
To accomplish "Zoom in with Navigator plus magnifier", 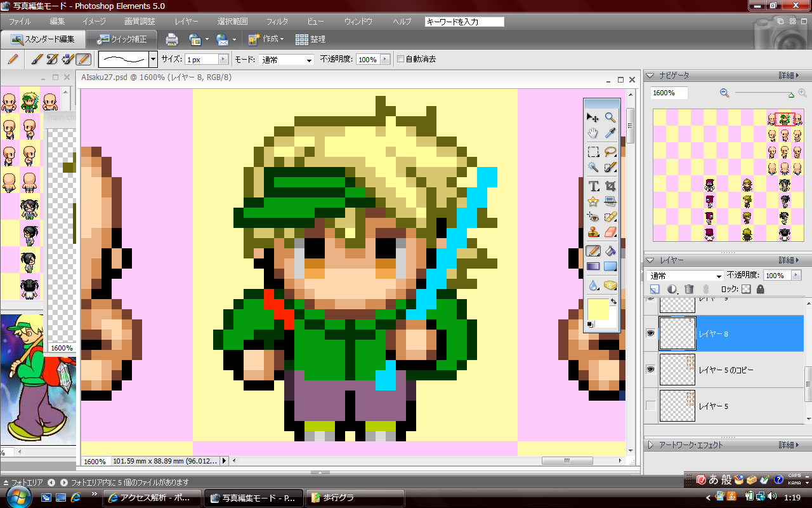I will point(802,93).
